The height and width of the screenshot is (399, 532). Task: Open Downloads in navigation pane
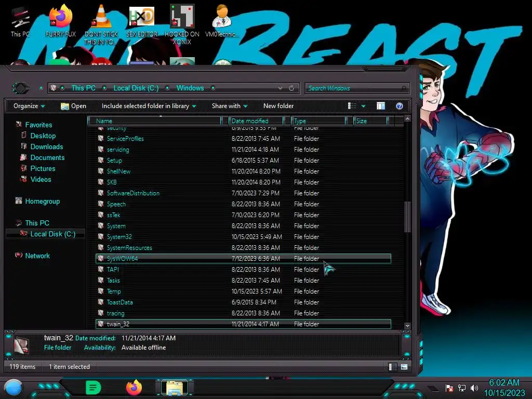coord(46,147)
